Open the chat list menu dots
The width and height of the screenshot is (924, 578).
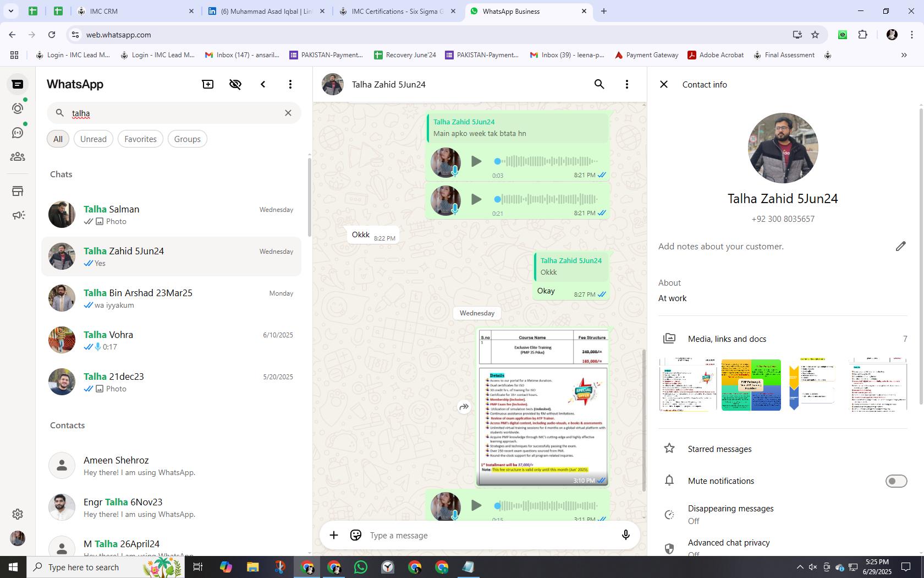tap(290, 84)
